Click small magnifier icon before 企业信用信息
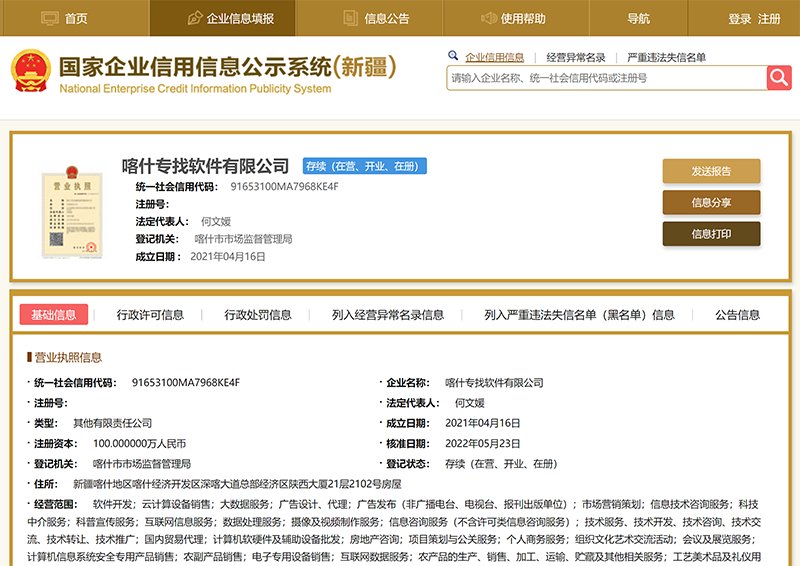 pyautogui.click(x=454, y=57)
